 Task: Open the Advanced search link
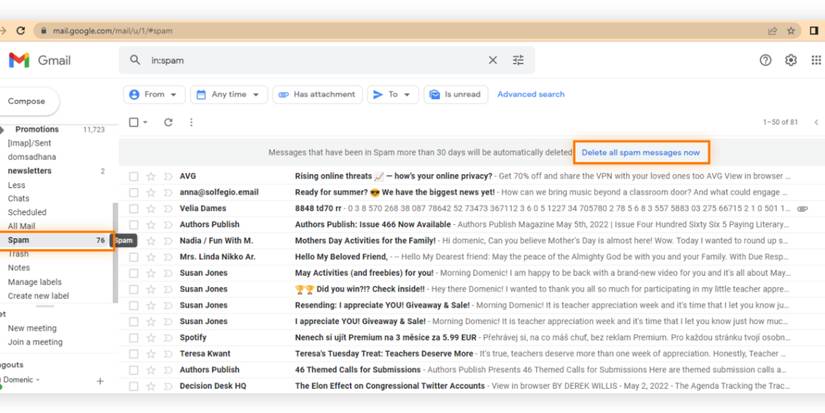[x=530, y=94]
